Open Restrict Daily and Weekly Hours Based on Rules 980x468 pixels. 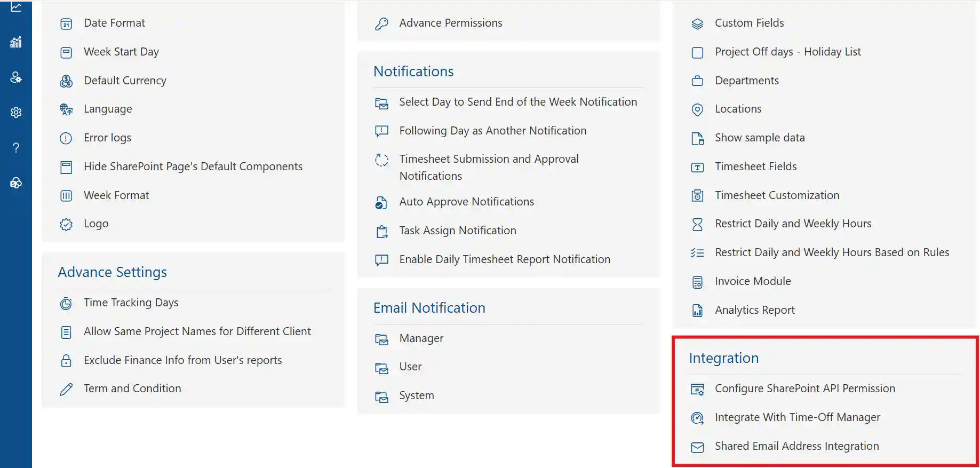[832, 252]
